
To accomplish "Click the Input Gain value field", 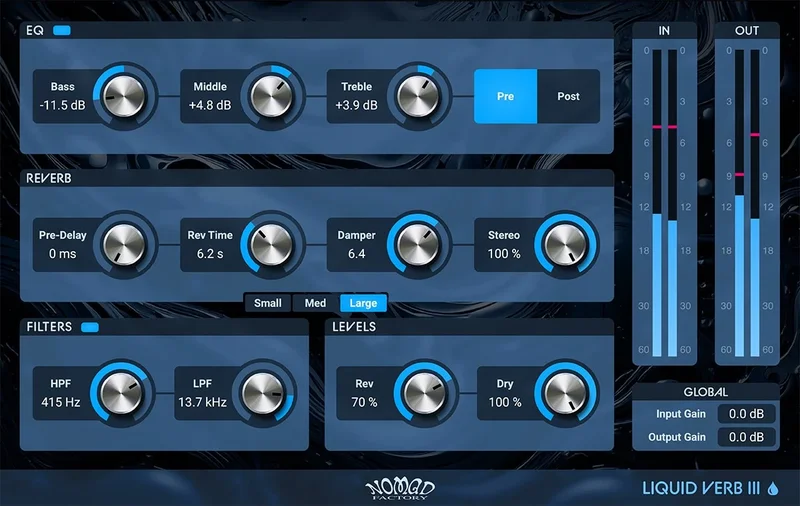I will tap(746, 414).
